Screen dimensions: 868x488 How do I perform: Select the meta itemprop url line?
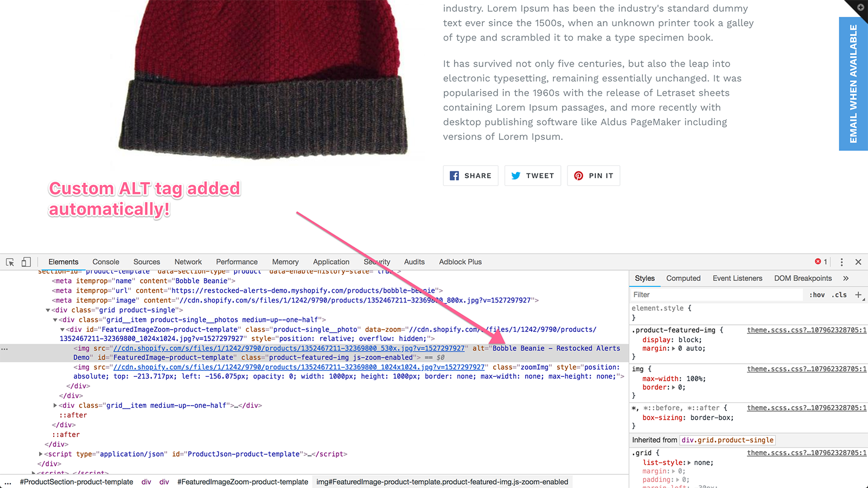(247, 291)
